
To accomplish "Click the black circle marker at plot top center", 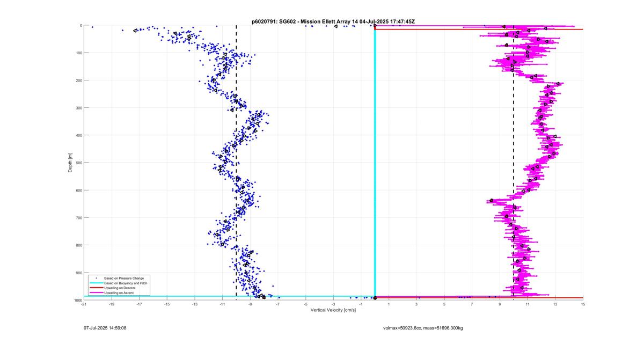I will coord(375,25).
